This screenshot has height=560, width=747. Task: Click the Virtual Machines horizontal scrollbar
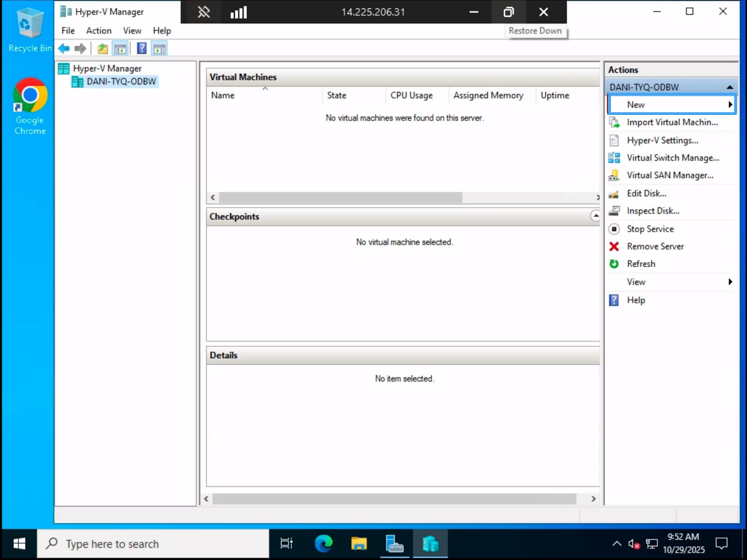coord(340,198)
